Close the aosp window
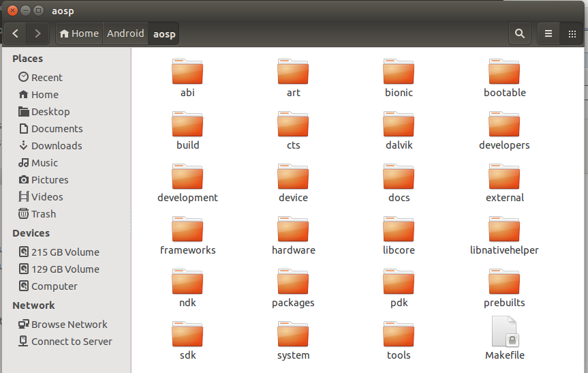Image resolution: width=588 pixels, height=373 pixels. pos(12,10)
